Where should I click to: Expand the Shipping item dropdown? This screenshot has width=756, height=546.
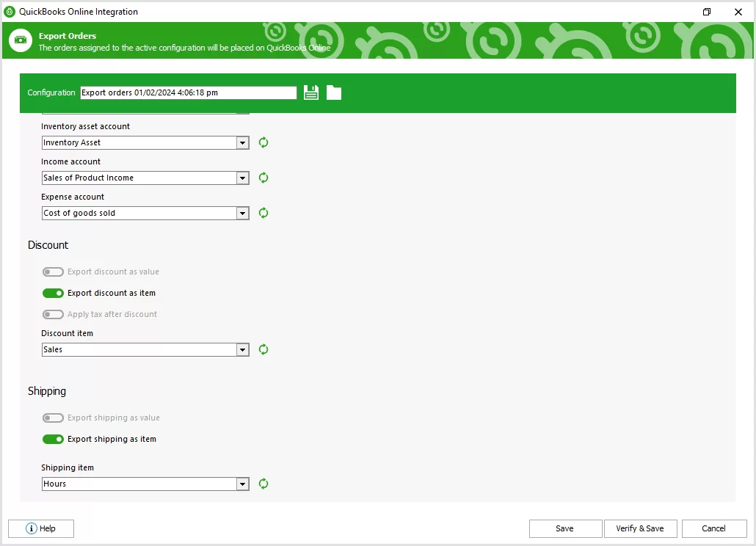pos(242,484)
